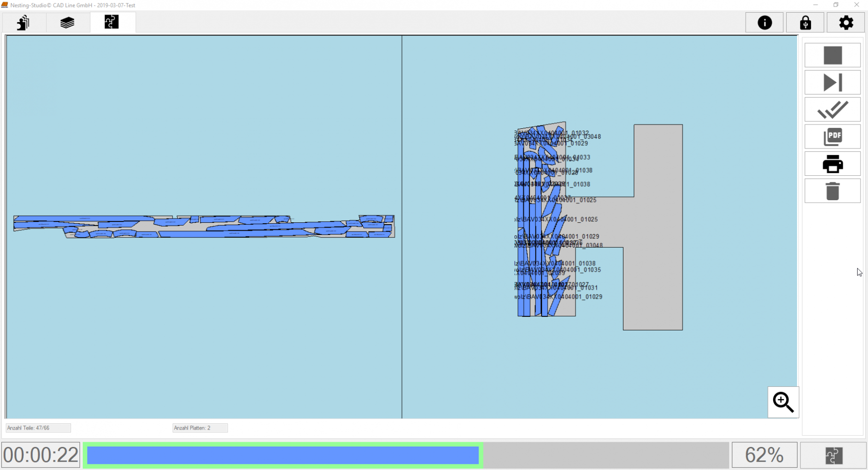Accept all nesting results with the double-check icon

pos(832,110)
